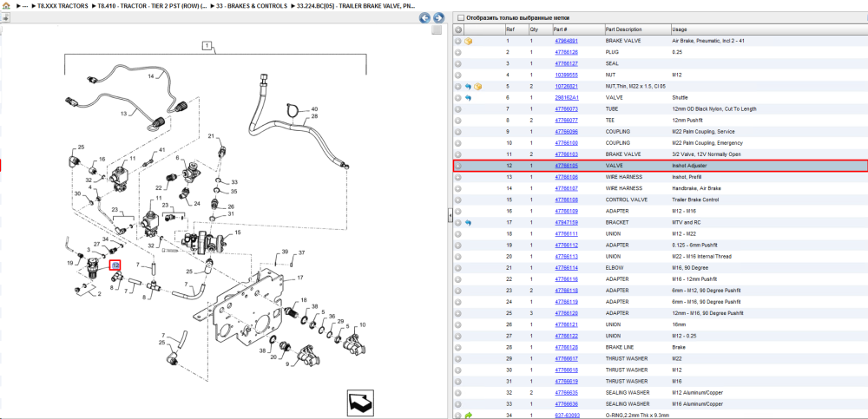Select the 'WIRE HARNESS' Inshot, Prefill row description

click(623, 177)
